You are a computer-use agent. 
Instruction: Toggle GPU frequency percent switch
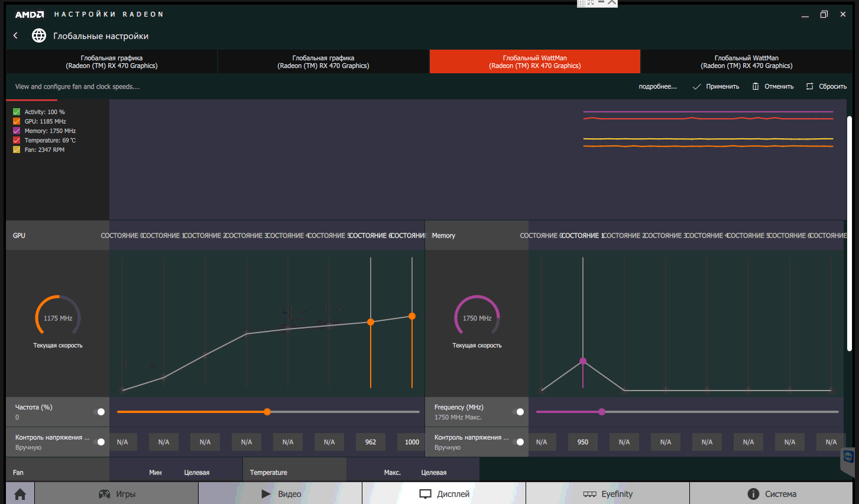click(99, 412)
